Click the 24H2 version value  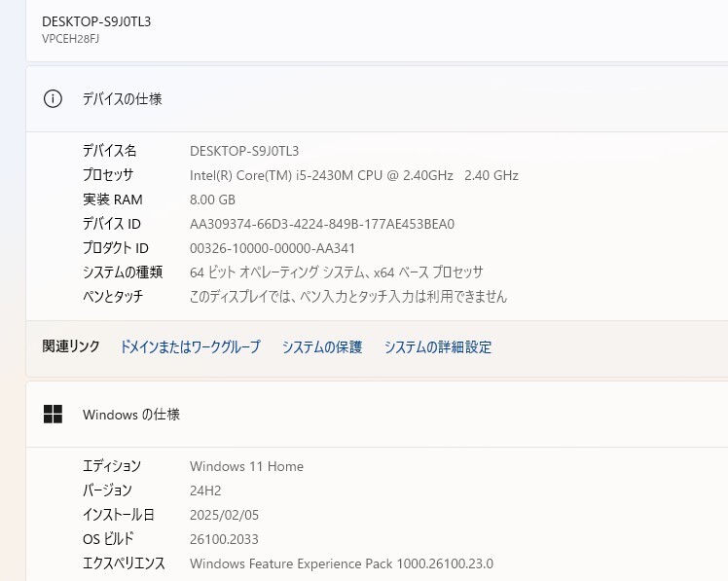pyautogui.click(x=205, y=490)
